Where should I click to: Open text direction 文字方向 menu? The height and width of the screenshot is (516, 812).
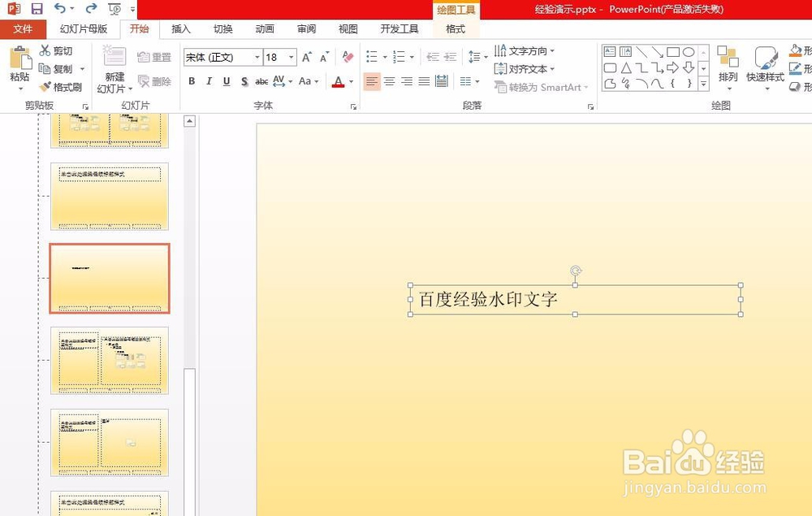524,50
